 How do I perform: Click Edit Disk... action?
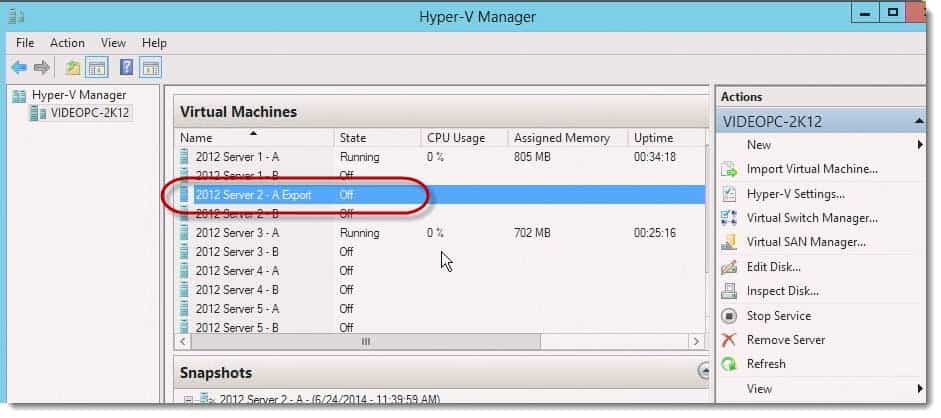point(774,267)
